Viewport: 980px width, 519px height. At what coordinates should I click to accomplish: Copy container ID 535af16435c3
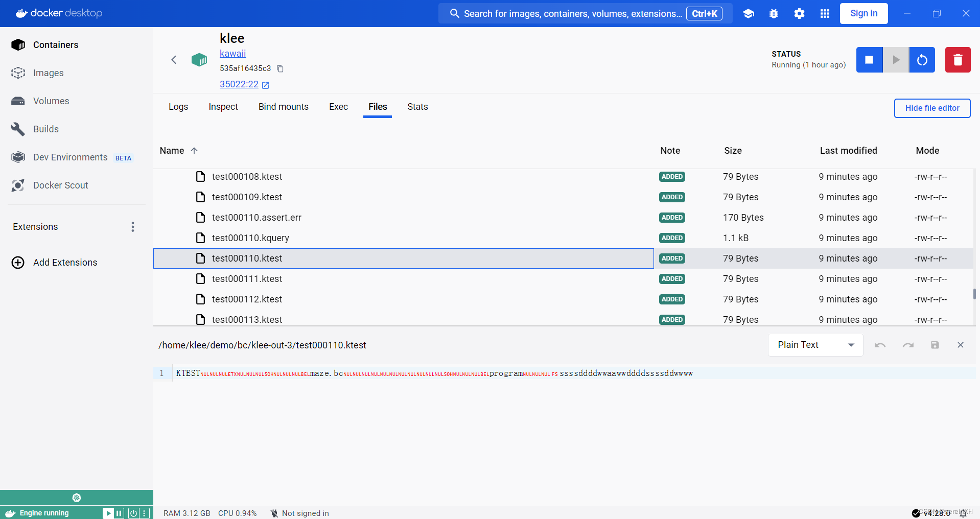coord(280,68)
